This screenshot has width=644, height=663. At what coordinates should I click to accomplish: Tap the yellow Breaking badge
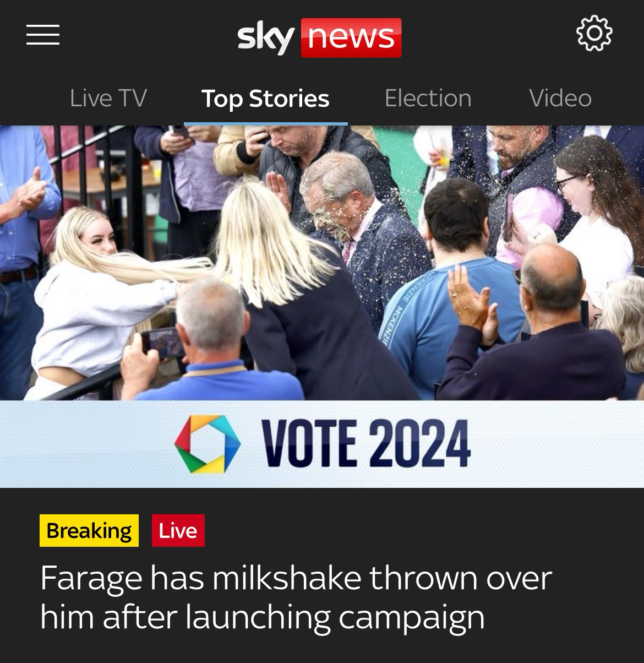pyautogui.click(x=89, y=530)
